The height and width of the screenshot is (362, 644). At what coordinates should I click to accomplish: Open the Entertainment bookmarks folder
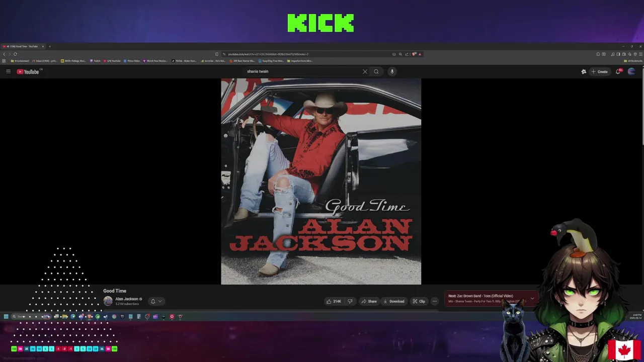click(20, 61)
